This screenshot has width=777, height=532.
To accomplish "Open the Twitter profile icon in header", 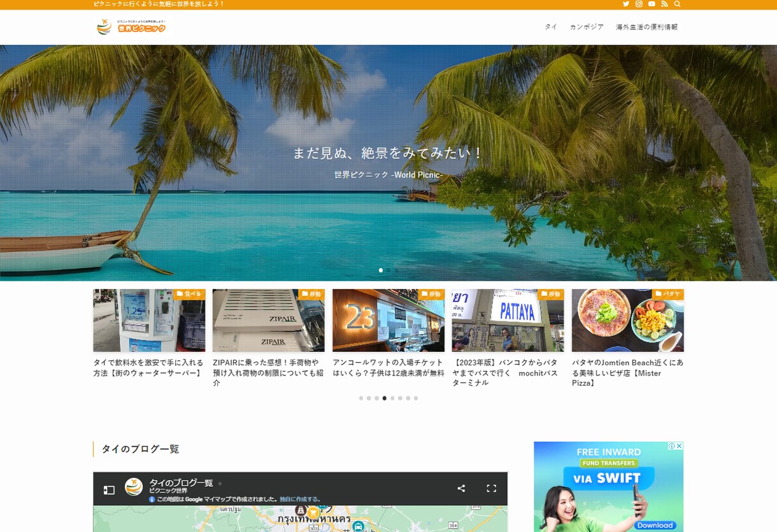I will (x=626, y=4).
